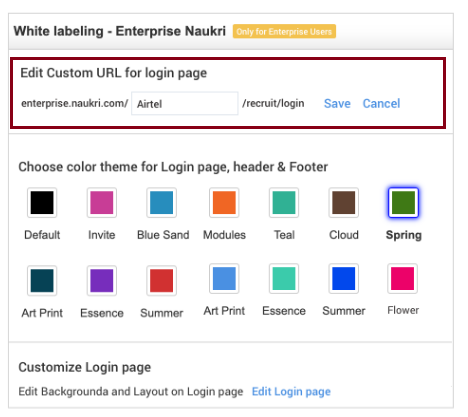This screenshot has height=417, width=468.
Task: Click the Cloud theme label
Action: 344,235
